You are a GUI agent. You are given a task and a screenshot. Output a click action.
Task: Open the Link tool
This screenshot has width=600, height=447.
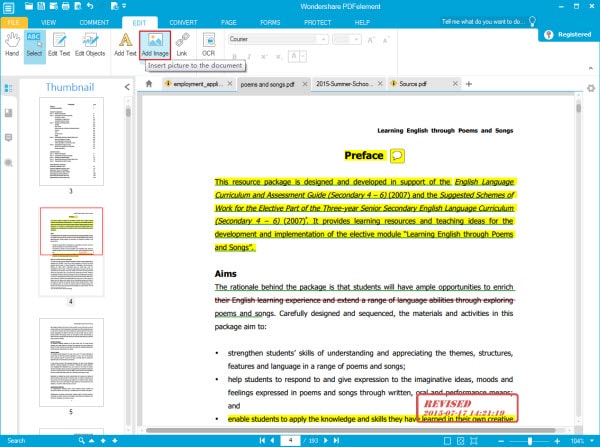(x=182, y=45)
